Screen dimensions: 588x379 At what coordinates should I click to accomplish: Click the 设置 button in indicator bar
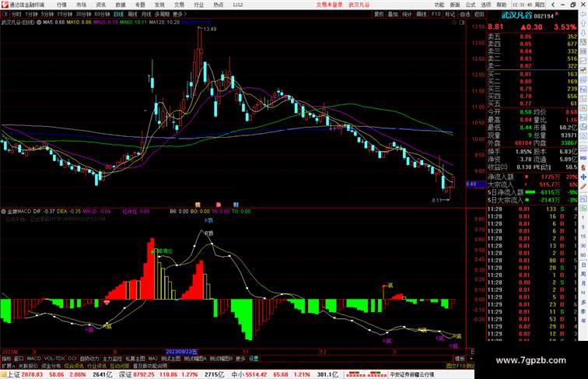(x=254, y=359)
